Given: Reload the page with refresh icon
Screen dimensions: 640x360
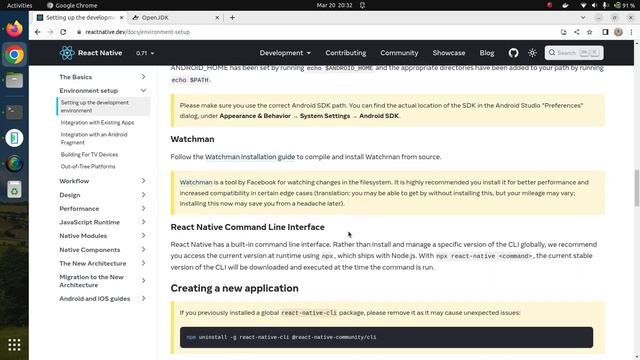Looking at the screenshot, I should pyautogui.click(x=63, y=32).
